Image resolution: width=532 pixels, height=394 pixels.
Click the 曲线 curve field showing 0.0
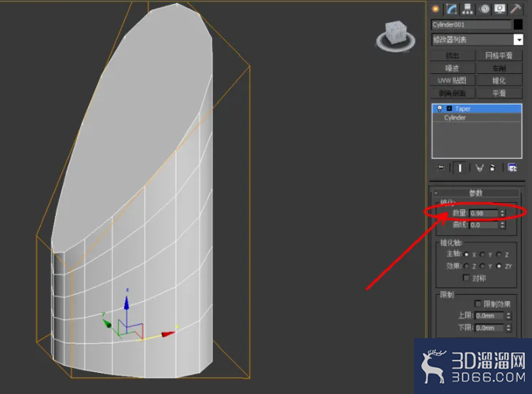[483, 225]
